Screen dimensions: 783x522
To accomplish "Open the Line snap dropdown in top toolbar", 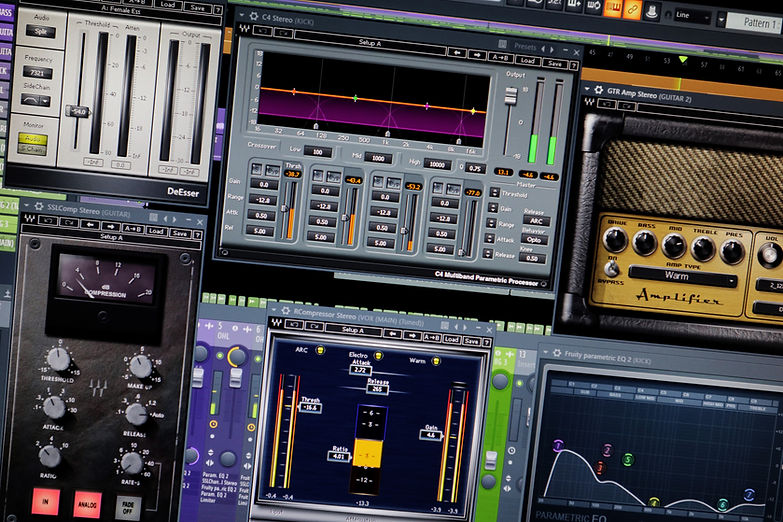I will tap(692, 15).
